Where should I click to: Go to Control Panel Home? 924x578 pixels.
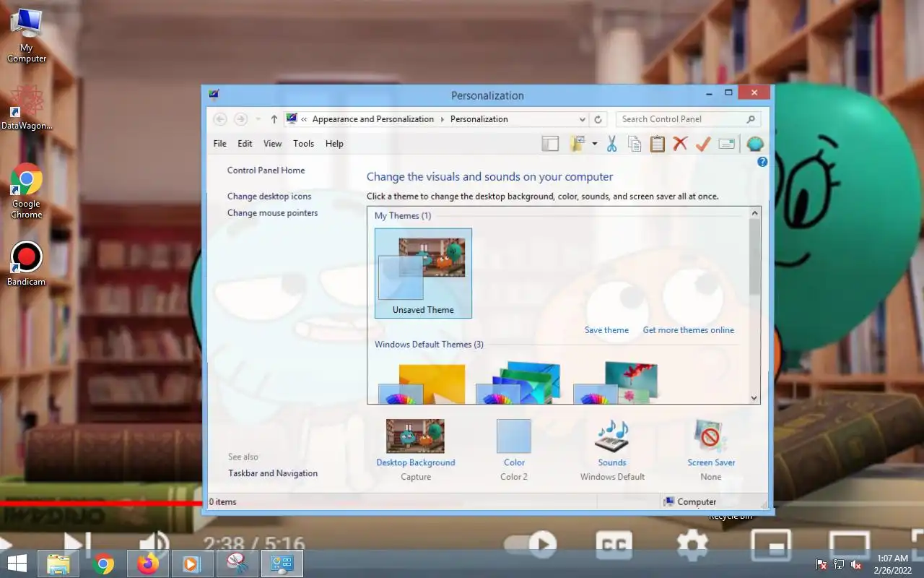coord(266,171)
